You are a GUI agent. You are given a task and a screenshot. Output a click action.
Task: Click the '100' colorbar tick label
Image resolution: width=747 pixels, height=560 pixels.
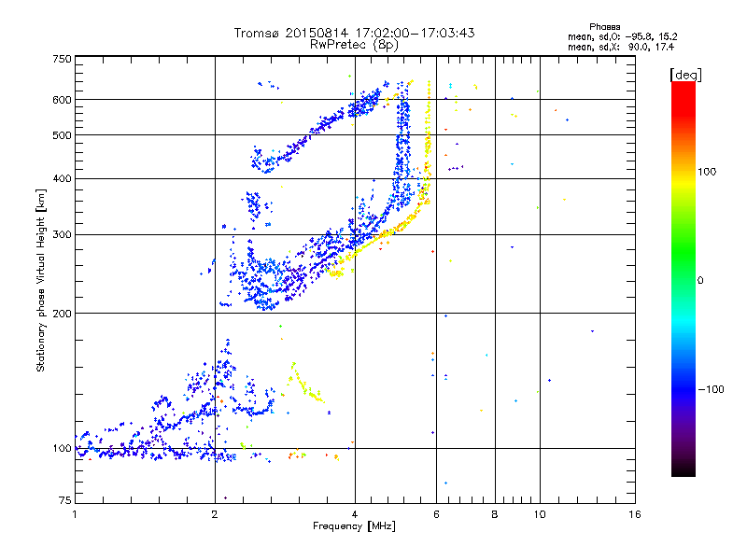click(x=707, y=172)
